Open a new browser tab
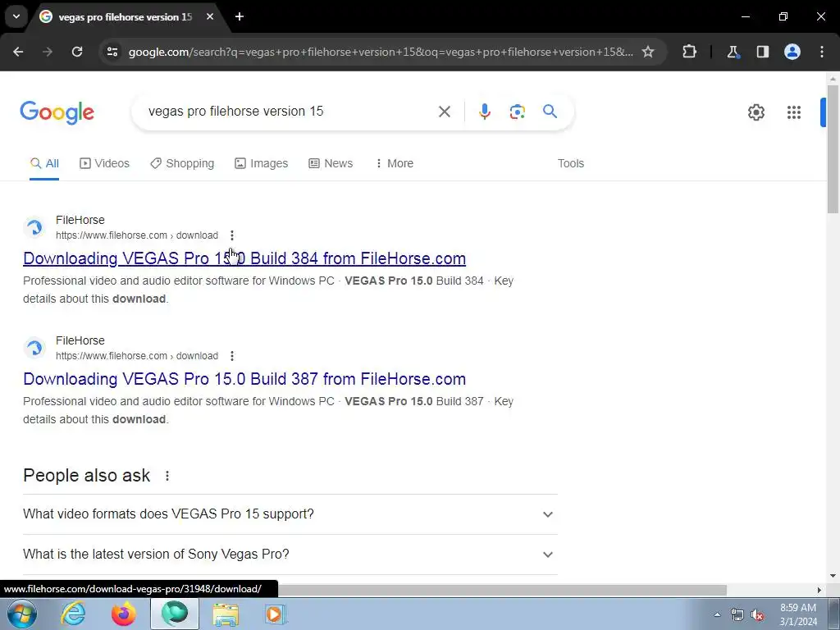The width and height of the screenshot is (840, 630). tap(240, 16)
